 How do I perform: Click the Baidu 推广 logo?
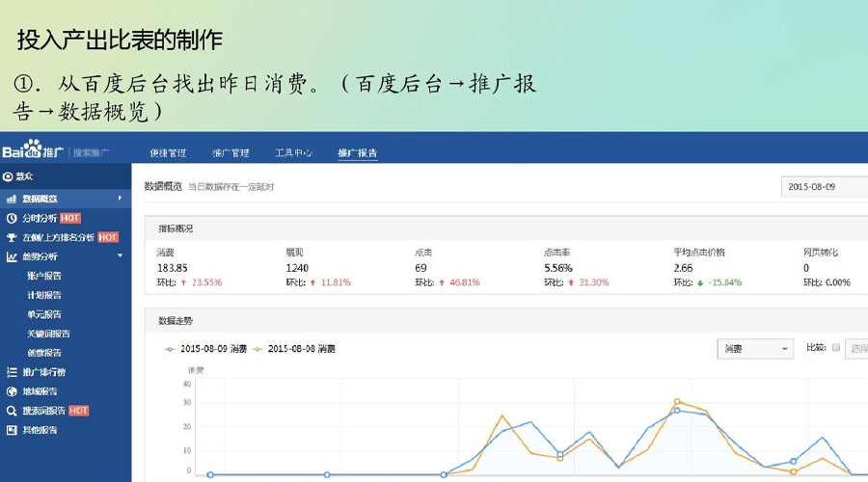click(34, 152)
